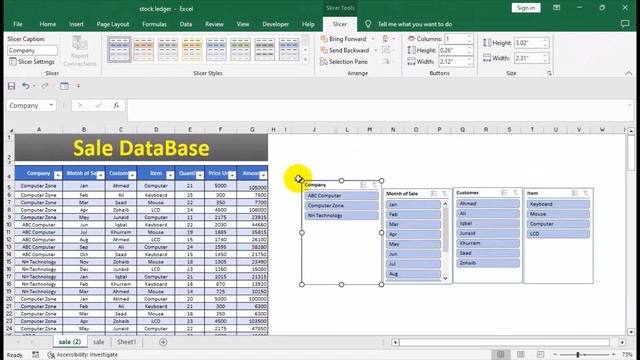
Task: Open the Name Box dropdown
Action: pos(51,105)
